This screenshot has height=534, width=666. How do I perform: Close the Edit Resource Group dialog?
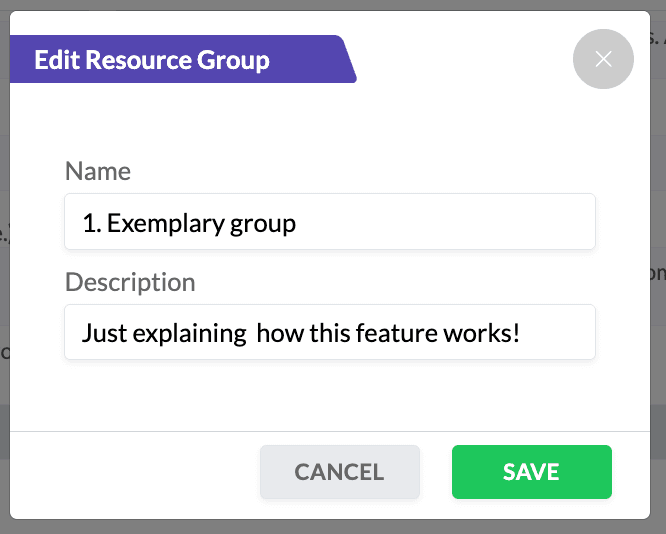click(x=603, y=59)
